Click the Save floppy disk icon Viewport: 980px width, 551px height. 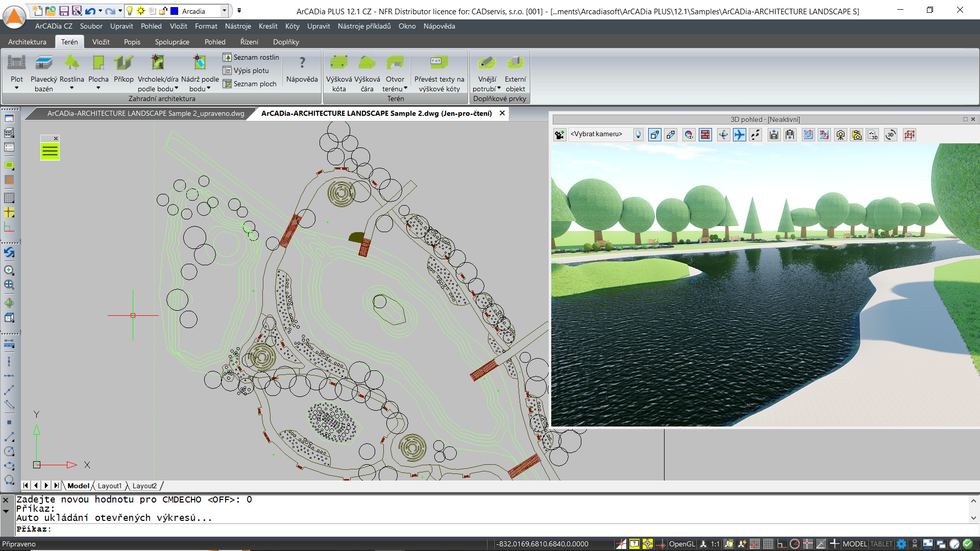[64, 11]
